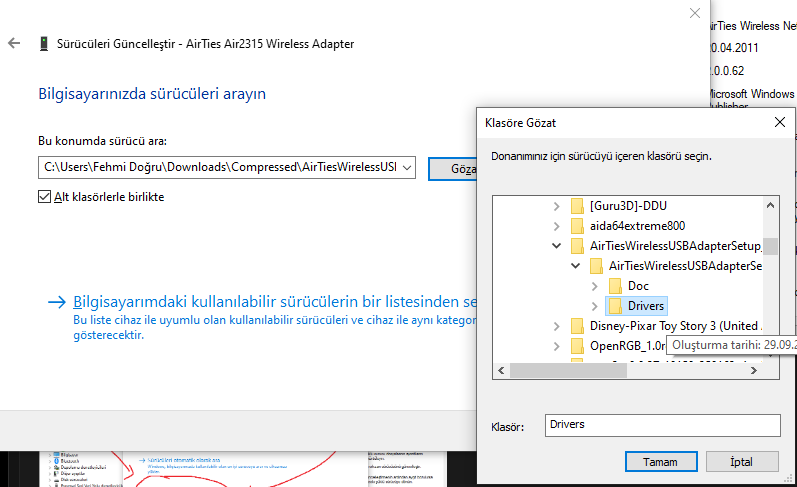
Task: Select the Disney-Pixar Toy Story 3 label
Action: tap(676, 326)
